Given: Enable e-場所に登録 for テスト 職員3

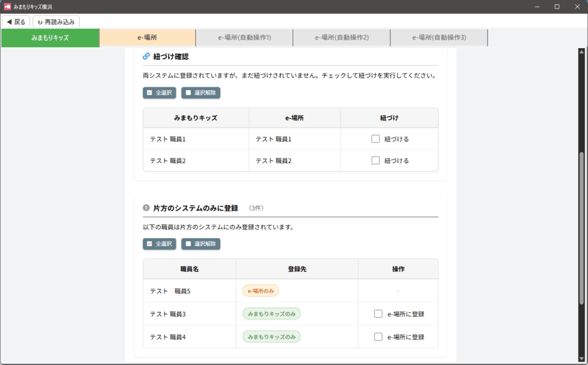Looking at the screenshot, I should pyautogui.click(x=378, y=314).
